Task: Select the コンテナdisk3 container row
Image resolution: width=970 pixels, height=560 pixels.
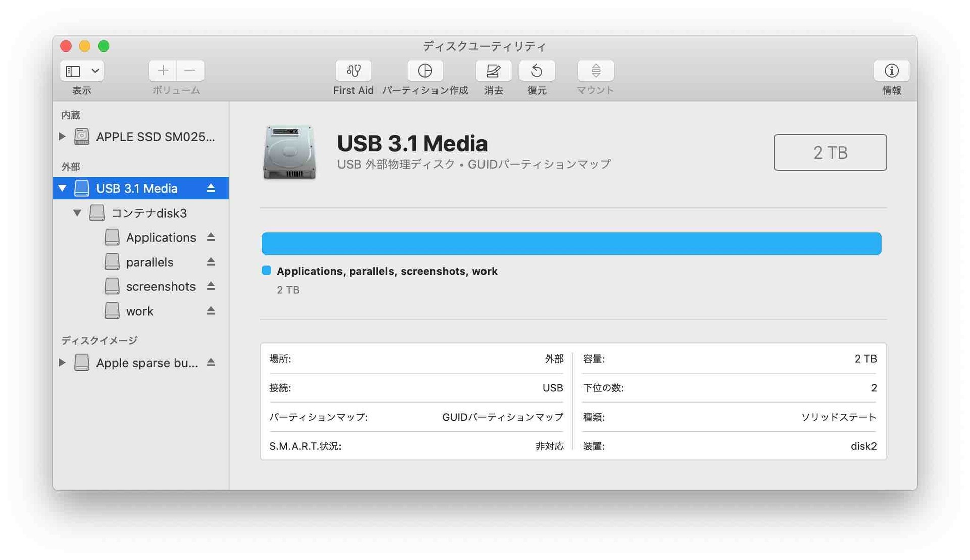Action: pos(141,213)
